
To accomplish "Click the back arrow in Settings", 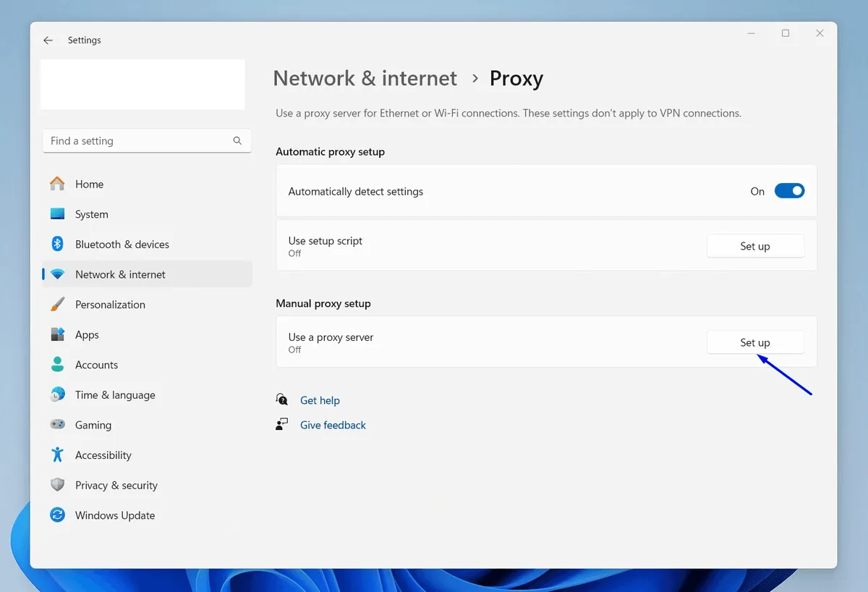I will pyautogui.click(x=48, y=41).
